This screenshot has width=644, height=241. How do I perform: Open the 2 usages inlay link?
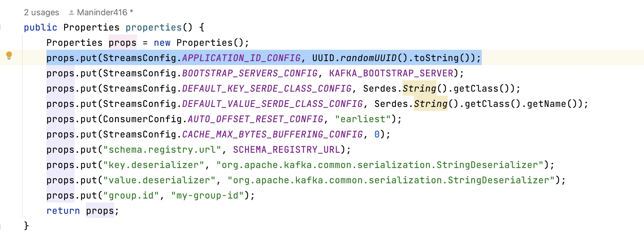pyautogui.click(x=42, y=12)
